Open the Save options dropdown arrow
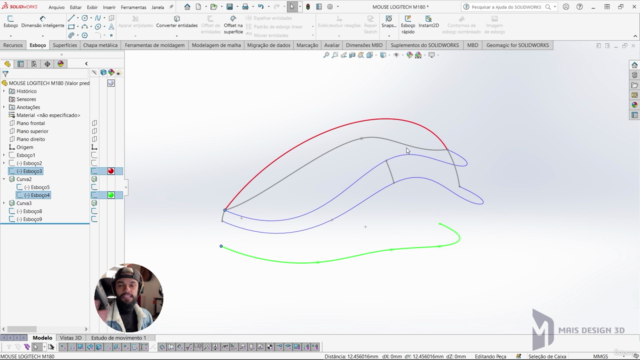640x360 pixels. [x=237, y=7]
